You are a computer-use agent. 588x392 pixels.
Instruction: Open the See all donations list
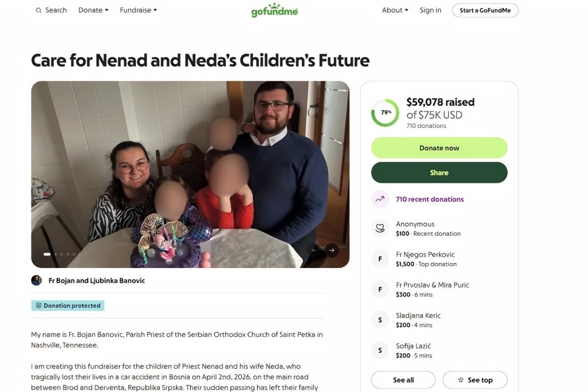(403, 380)
